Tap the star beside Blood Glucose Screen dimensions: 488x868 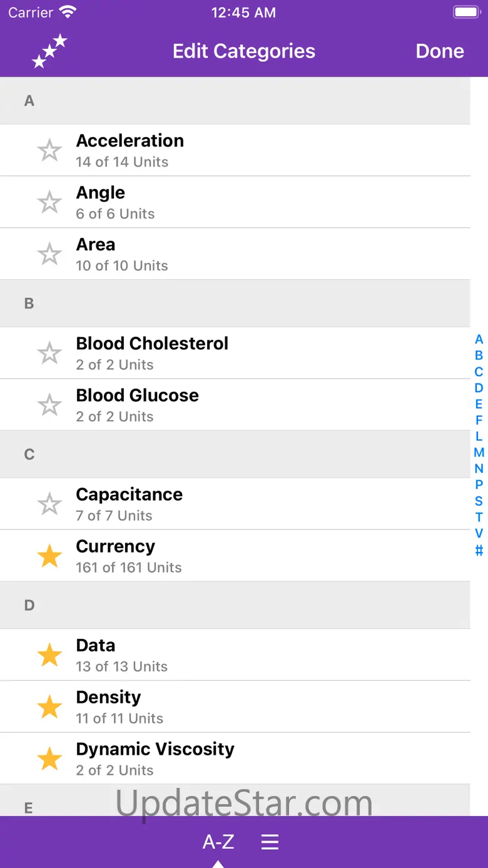pos(49,406)
